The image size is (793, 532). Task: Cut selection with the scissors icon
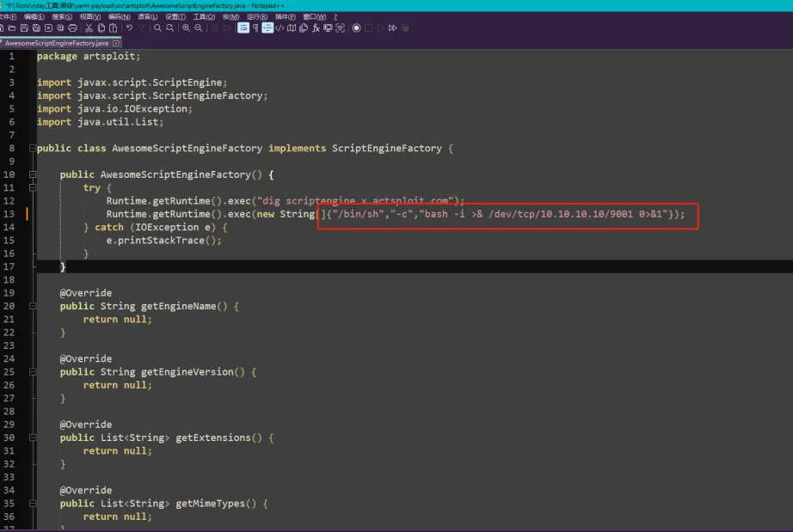[x=89, y=28]
